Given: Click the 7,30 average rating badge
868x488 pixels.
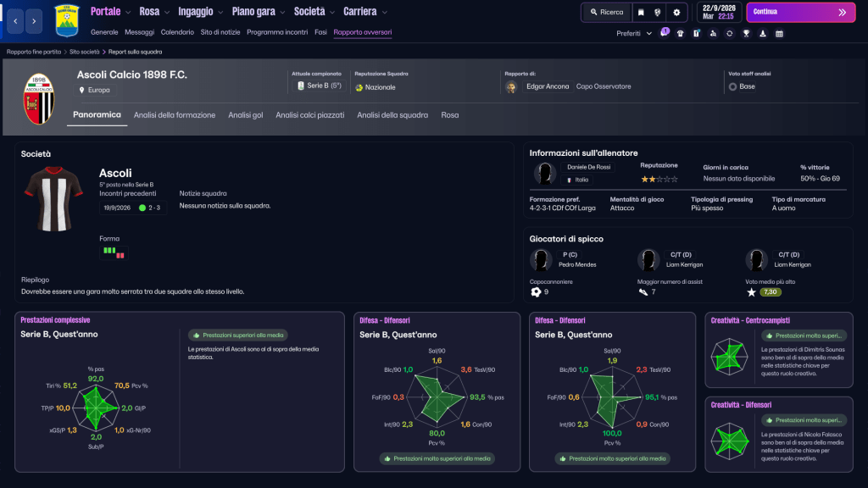Looking at the screenshot, I should pyautogui.click(x=770, y=291).
